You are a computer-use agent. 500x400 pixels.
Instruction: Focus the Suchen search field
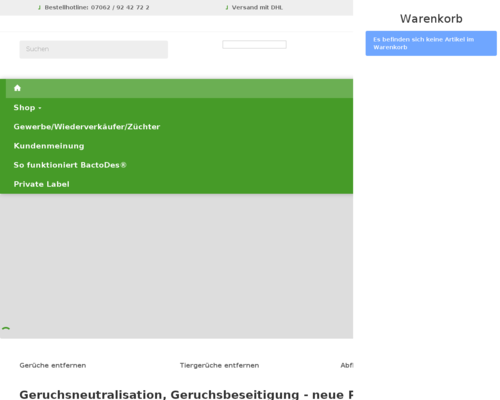click(x=94, y=49)
